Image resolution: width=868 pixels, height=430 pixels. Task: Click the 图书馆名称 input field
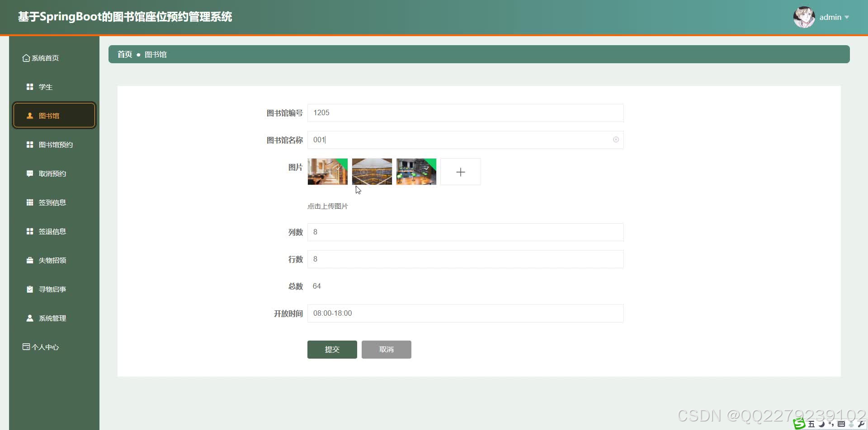click(466, 140)
